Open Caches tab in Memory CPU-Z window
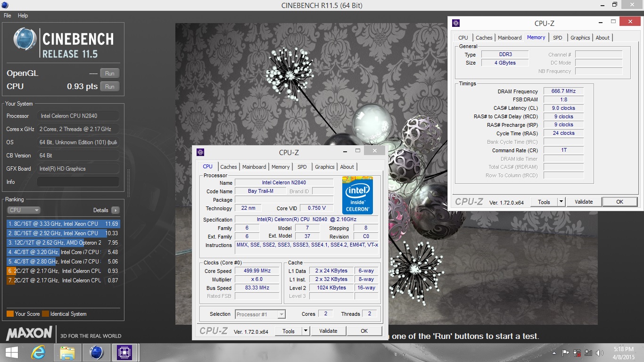Screen dimensions: 644x362 [484, 38]
